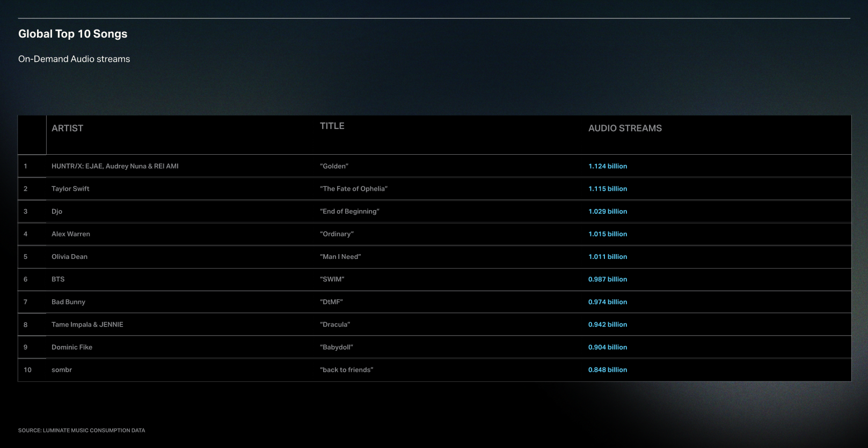Select artist Bad Bunny
Screen dimensions: 868x448
coord(68,302)
